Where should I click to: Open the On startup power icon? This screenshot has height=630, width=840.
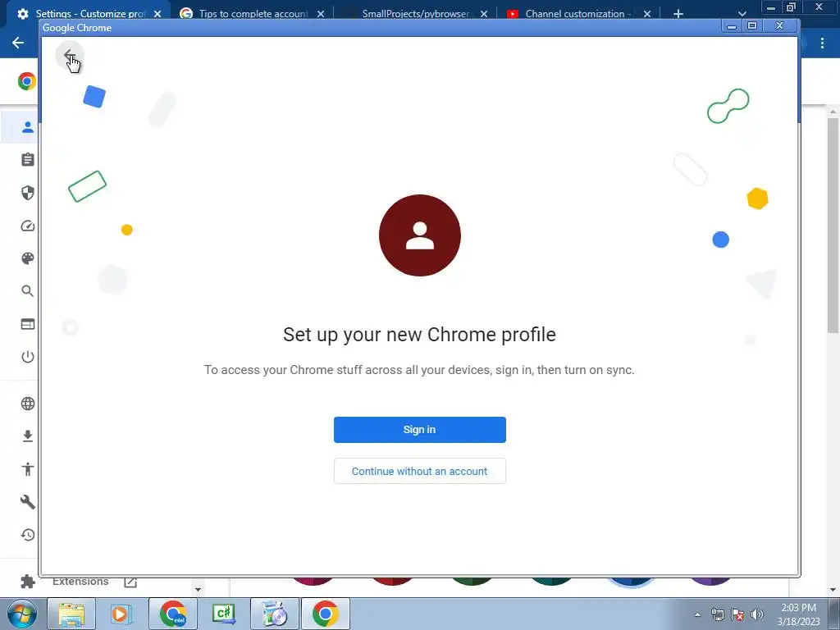27,357
